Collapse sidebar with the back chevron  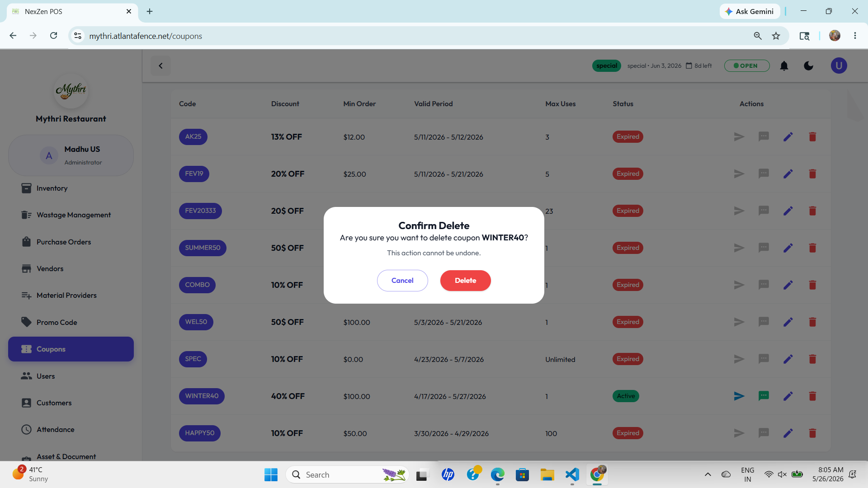pyautogui.click(x=160, y=66)
